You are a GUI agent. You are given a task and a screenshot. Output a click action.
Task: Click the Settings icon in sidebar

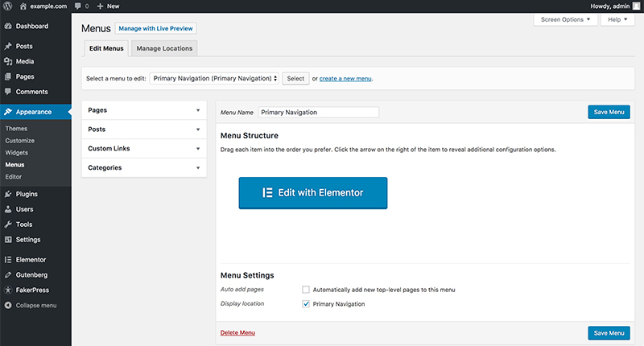click(8, 239)
